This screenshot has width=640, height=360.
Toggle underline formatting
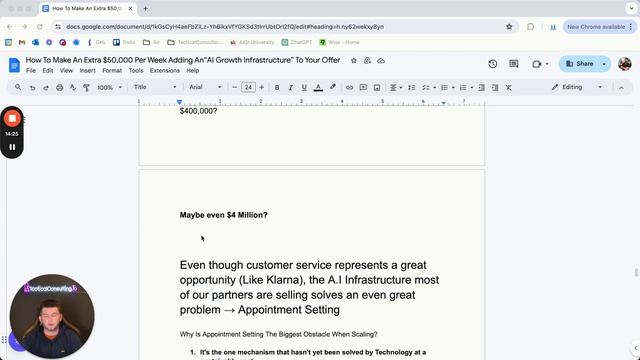[304, 87]
